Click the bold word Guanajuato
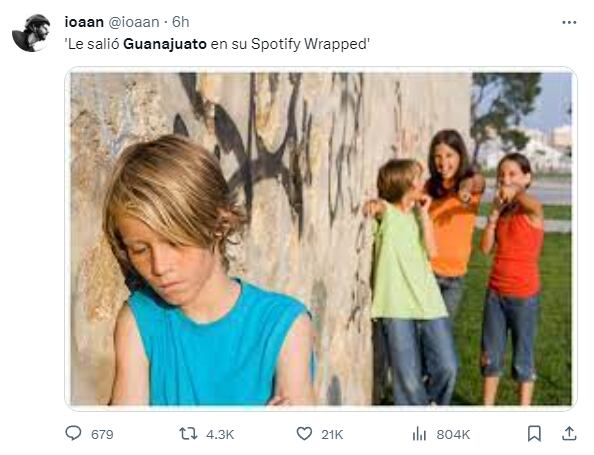The height and width of the screenshot is (455, 594). pyautogui.click(x=165, y=44)
